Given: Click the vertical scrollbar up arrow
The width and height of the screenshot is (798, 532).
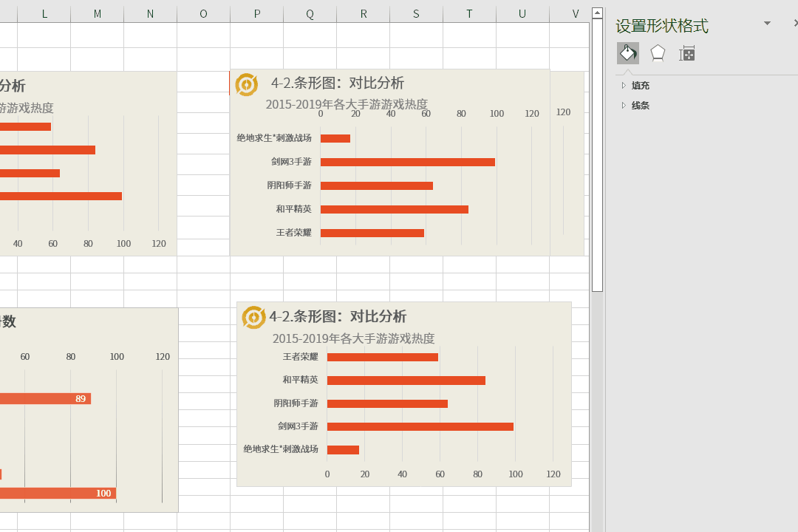Looking at the screenshot, I should point(598,13).
